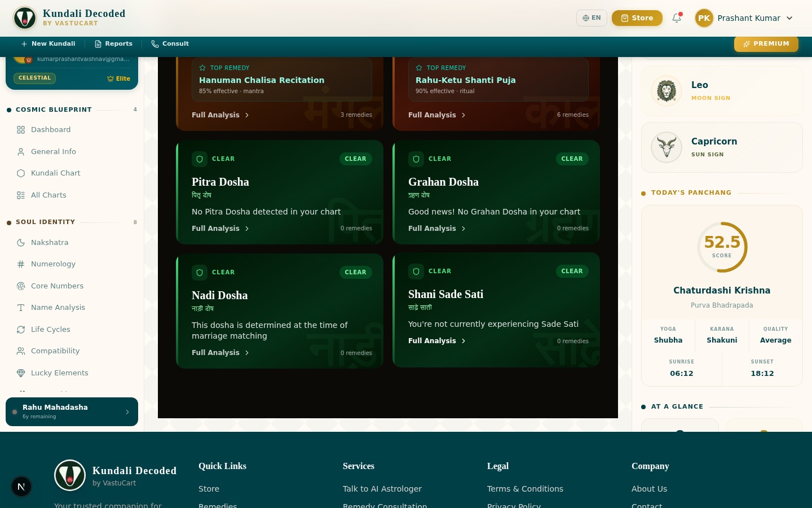Open the New Kundali menu item

[48, 44]
